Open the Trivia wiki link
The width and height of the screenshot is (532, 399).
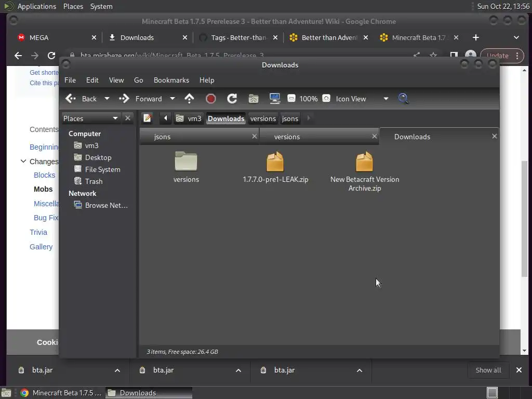coord(38,232)
